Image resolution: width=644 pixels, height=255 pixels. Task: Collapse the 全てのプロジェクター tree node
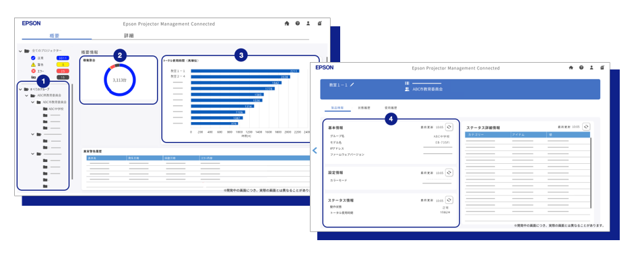(x=20, y=51)
